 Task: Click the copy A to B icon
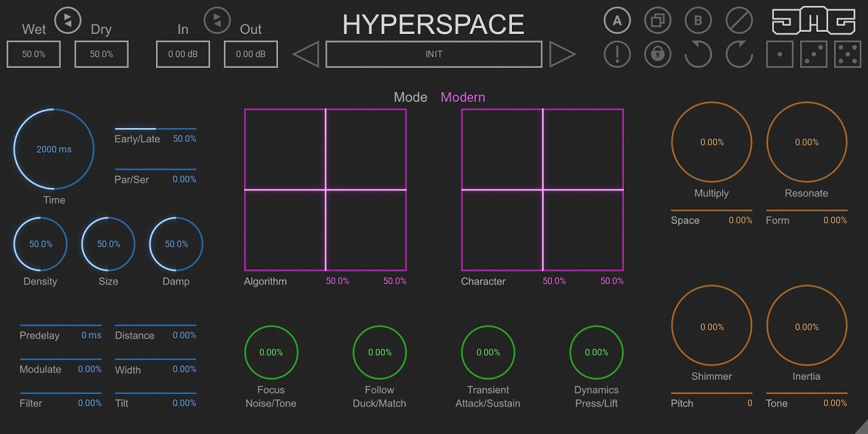(x=657, y=20)
